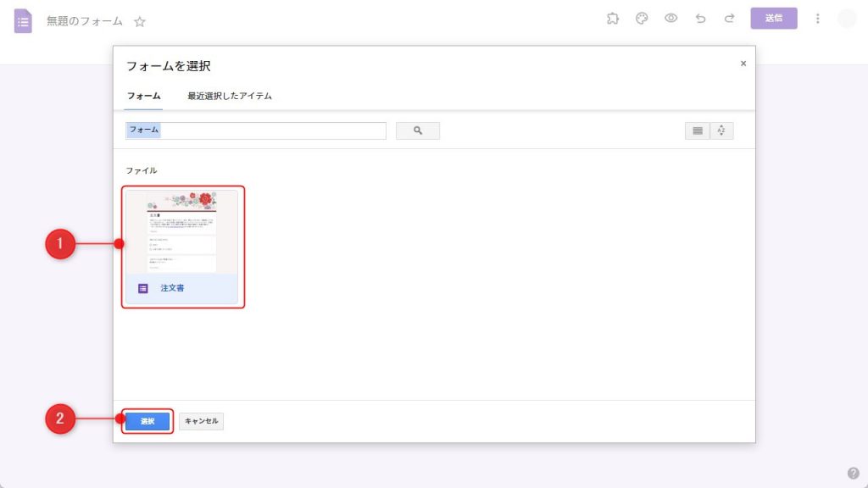Screen dimensions: 868x488
Task: Open the three-dot more menu
Action: tap(818, 19)
